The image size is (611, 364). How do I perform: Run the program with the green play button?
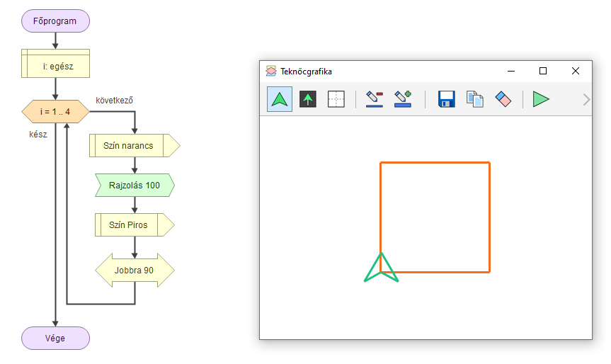click(x=541, y=99)
